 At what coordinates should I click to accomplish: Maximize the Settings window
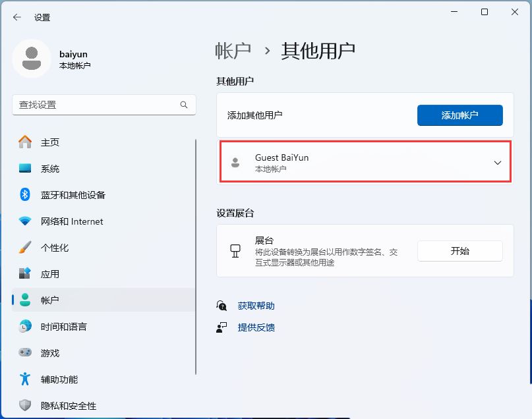[x=485, y=12]
